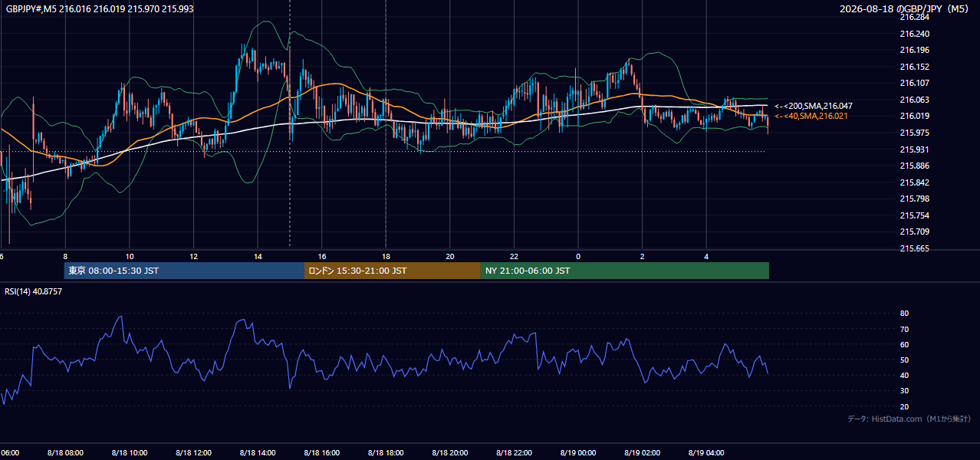
Task: Click price axis value 216.240
Action: [x=914, y=34]
